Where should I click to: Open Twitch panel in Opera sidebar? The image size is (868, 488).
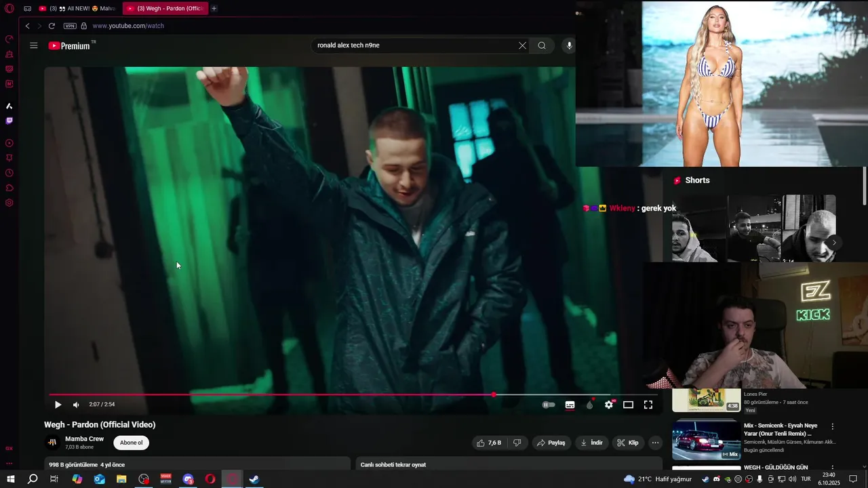[9, 121]
